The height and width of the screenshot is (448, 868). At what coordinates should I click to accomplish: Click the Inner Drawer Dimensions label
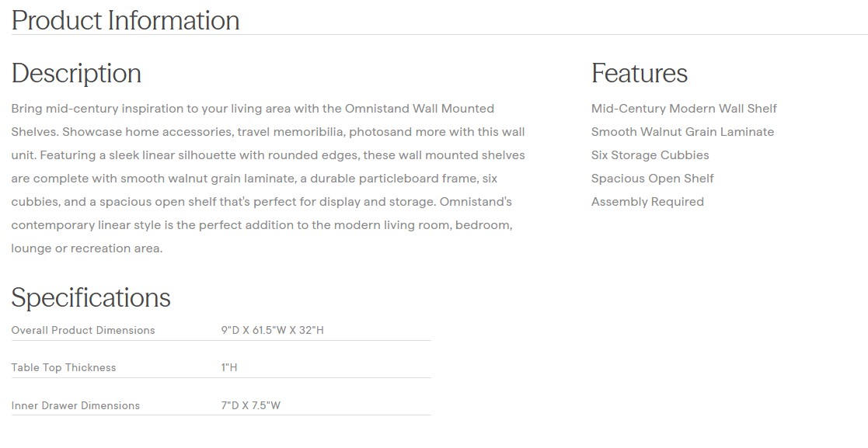point(75,406)
